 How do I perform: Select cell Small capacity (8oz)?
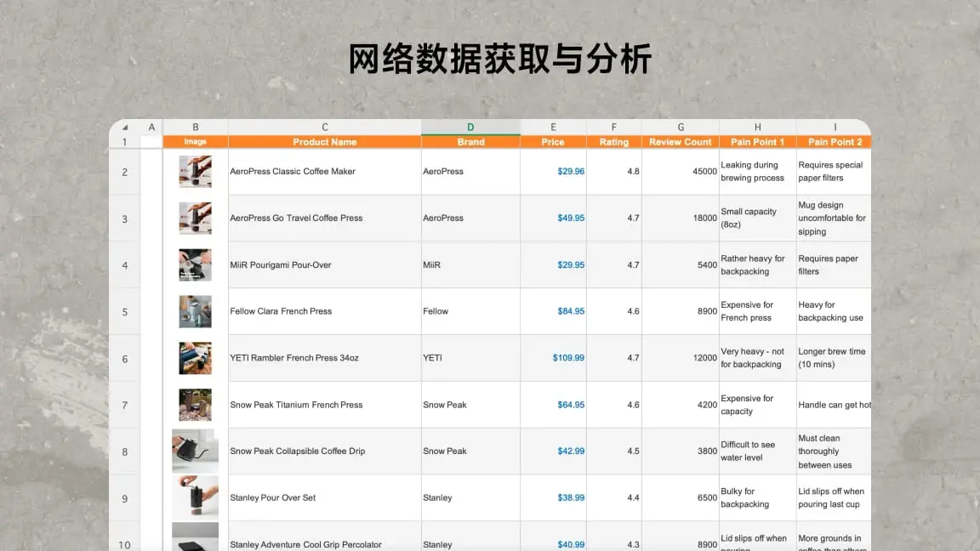[x=757, y=218]
